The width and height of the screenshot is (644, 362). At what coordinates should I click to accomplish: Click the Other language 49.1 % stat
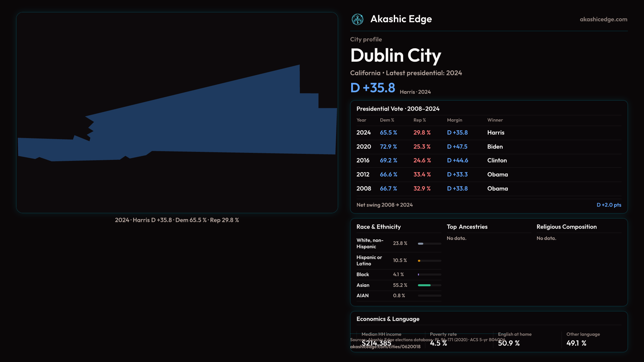(x=576, y=343)
